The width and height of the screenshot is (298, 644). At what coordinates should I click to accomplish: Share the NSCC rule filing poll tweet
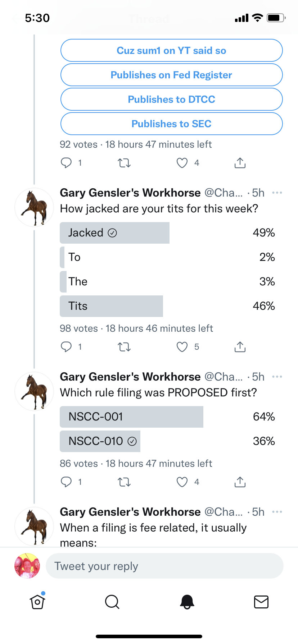point(240,482)
